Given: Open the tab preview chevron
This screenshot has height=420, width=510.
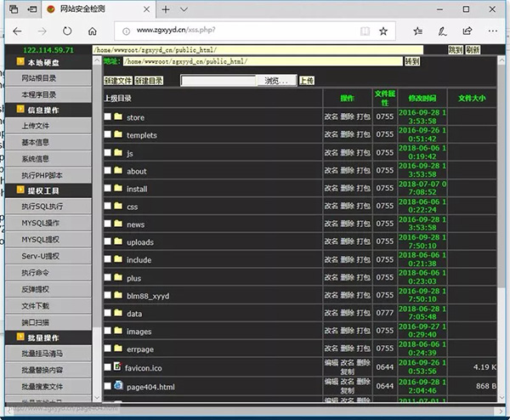Looking at the screenshot, I should point(184,9).
